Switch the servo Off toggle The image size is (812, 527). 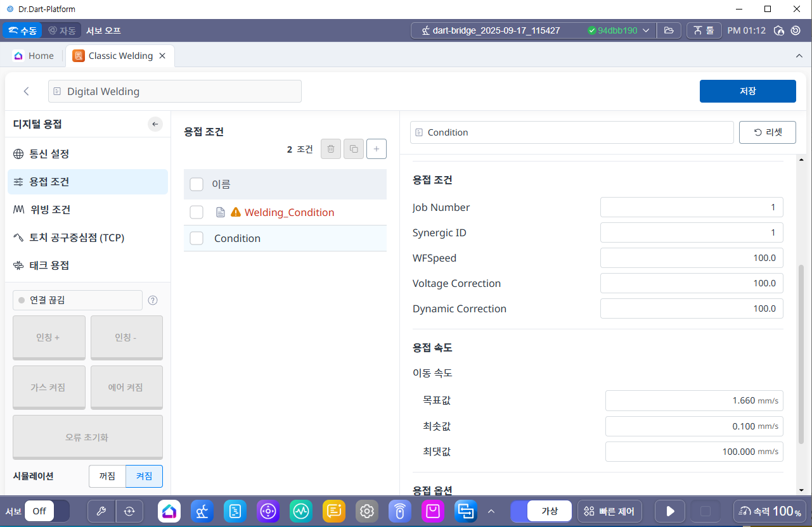point(47,511)
